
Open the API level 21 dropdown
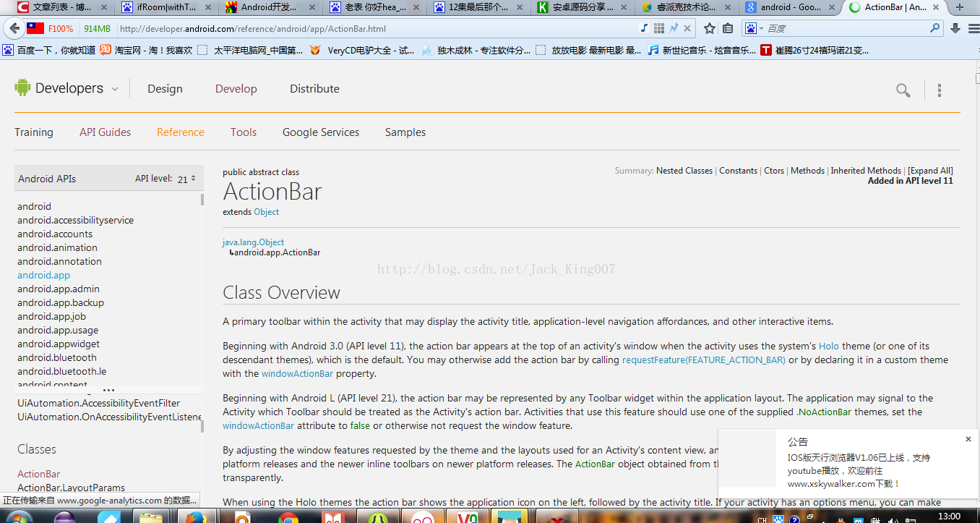coord(186,179)
